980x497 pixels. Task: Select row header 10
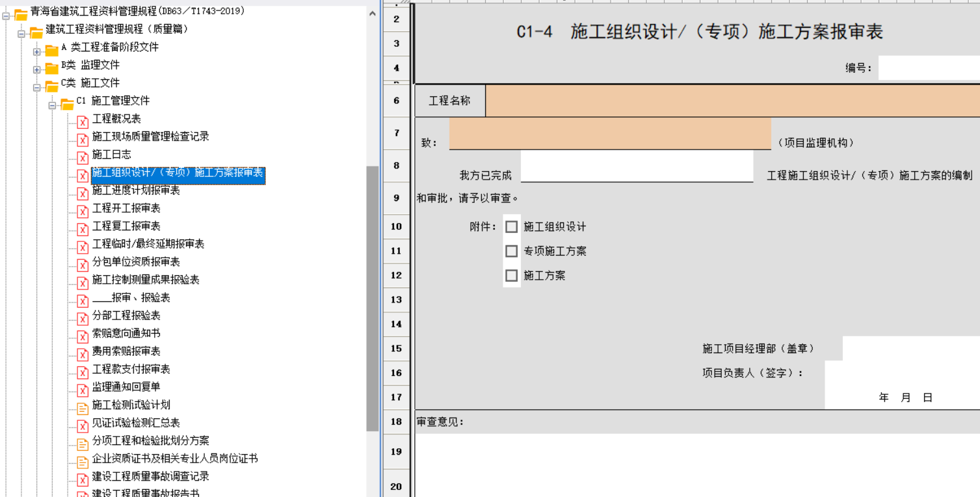click(x=397, y=227)
